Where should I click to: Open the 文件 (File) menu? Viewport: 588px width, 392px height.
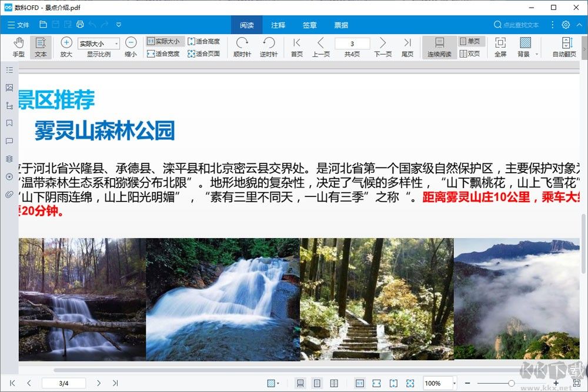coord(19,25)
